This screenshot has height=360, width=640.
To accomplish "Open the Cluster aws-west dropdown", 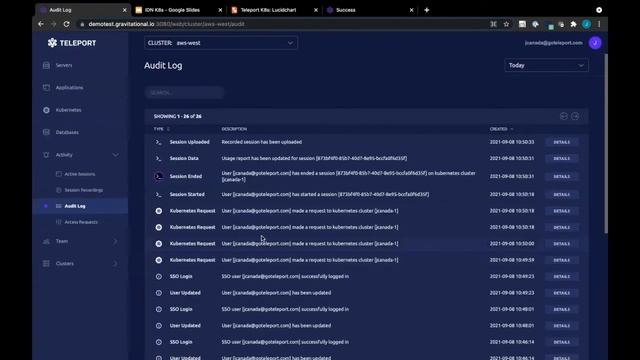I will [x=221, y=43].
